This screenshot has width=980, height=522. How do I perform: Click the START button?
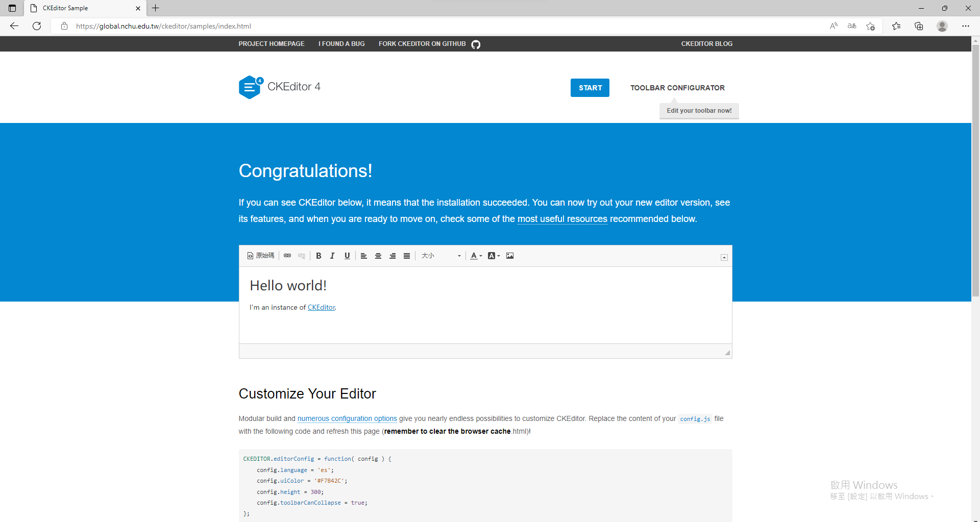tap(590, 88)
